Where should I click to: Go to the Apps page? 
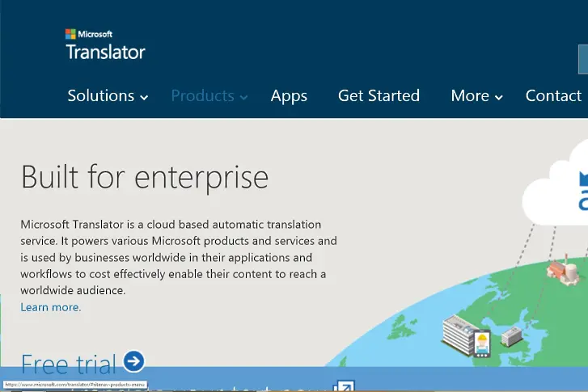pos(289,96)
